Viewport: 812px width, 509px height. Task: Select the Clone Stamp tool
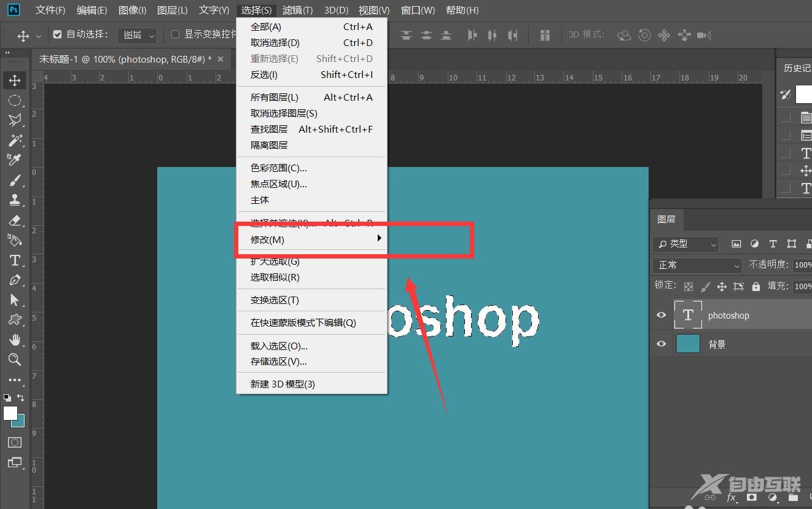tap(15, 200)
